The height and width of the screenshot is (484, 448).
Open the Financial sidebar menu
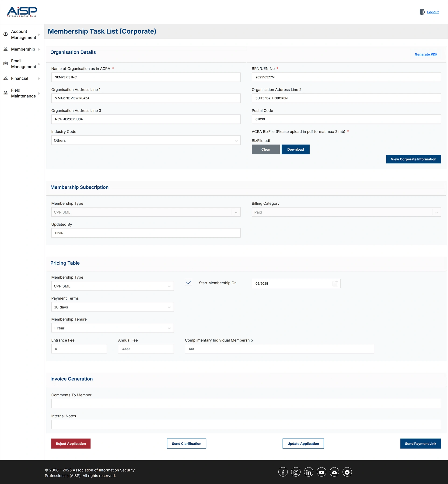click(x=20, y=78)
